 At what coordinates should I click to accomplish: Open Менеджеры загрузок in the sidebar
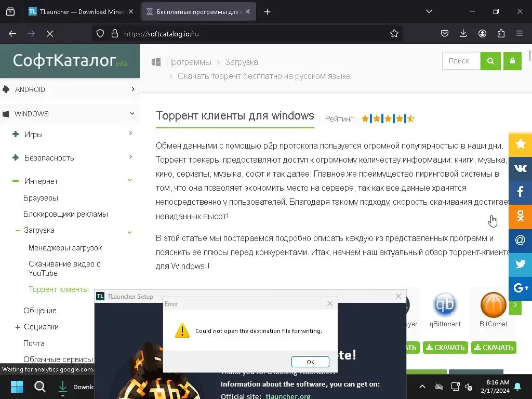65,248
